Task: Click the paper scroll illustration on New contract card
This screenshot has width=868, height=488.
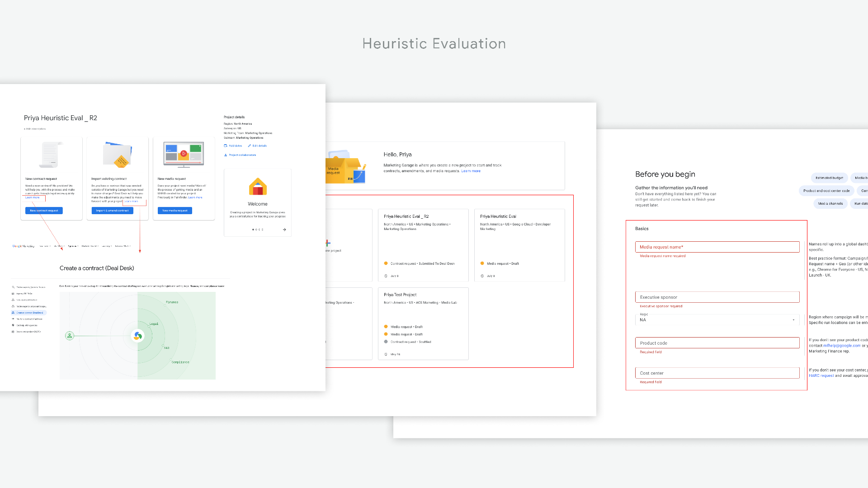Action: coord(51,155)
